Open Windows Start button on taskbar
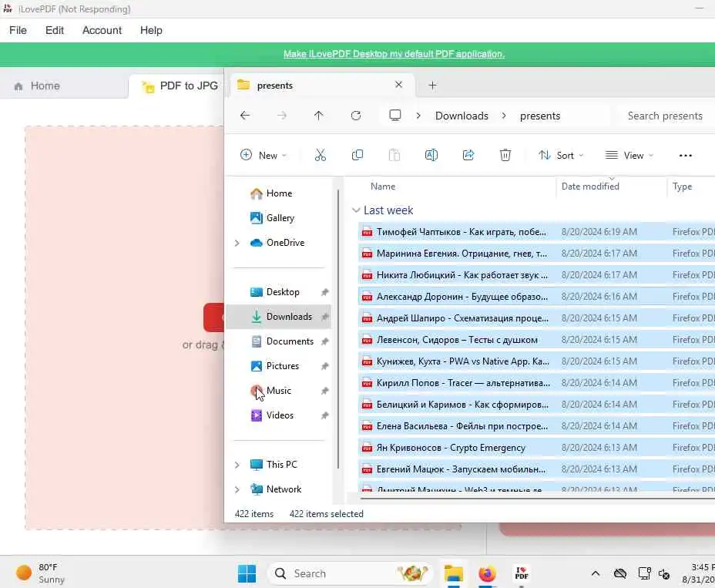The width and height of the screenshot is (715, 588). (x=247, y=573)
